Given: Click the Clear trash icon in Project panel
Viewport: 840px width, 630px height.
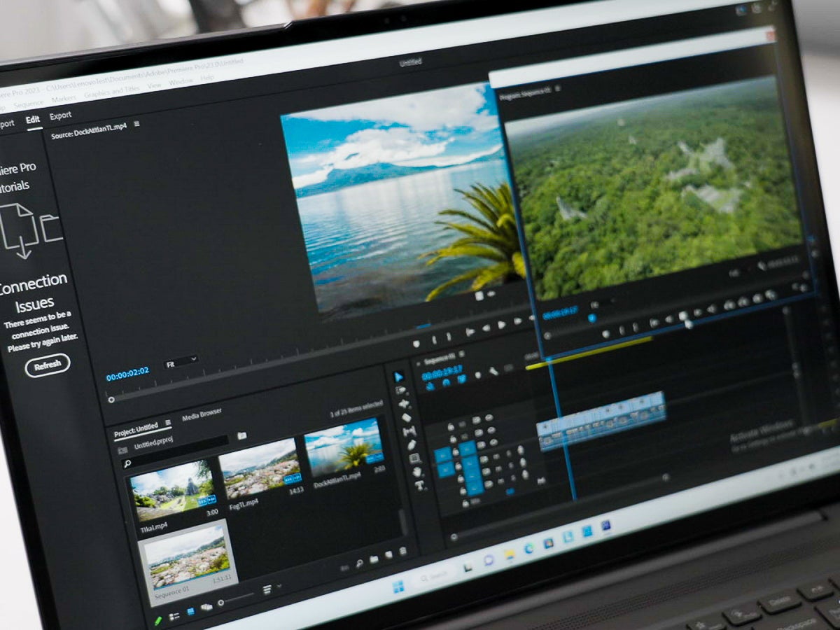Looking at the screenshot, I should [x=402, y=551].
